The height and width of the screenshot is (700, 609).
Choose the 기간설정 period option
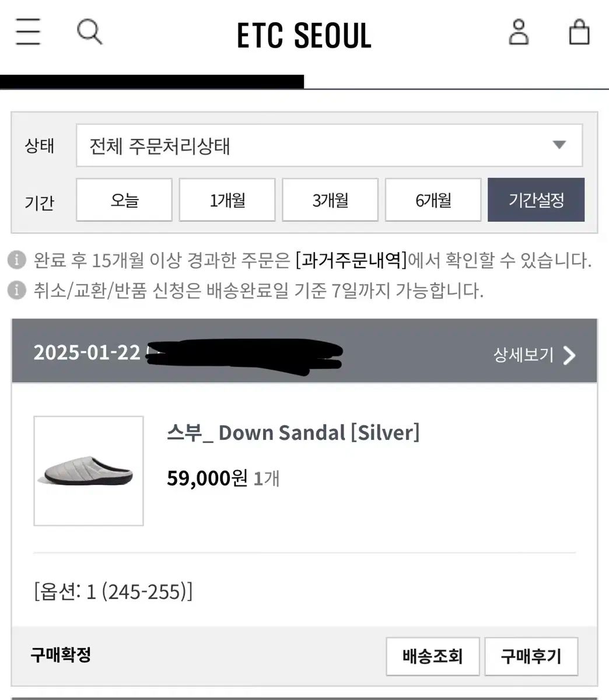536,200
